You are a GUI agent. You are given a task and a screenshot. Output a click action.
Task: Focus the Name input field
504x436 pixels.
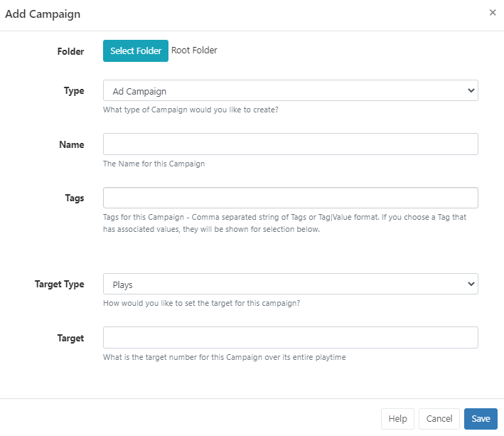(290, 144)
